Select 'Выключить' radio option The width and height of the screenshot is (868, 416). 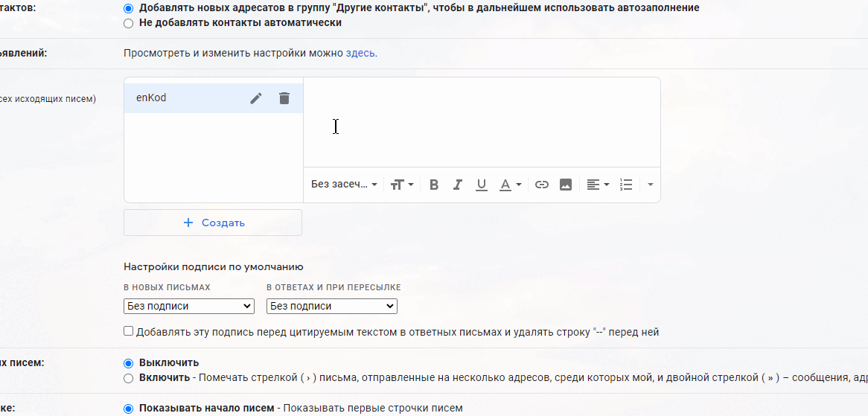129,363
